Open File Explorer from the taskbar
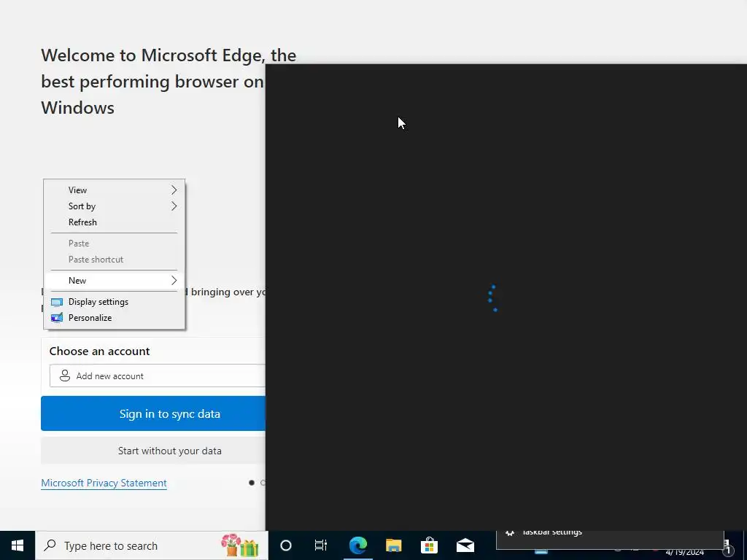 393,545
